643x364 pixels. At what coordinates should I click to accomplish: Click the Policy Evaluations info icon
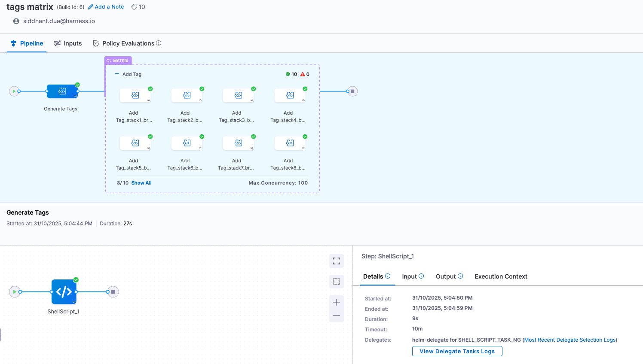point(159,43)
